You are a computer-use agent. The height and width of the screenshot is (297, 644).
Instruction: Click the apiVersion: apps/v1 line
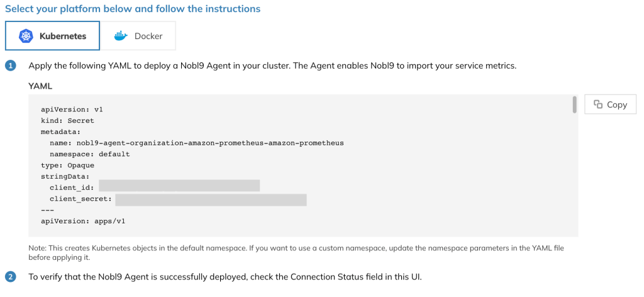click(x=83, y=221)
